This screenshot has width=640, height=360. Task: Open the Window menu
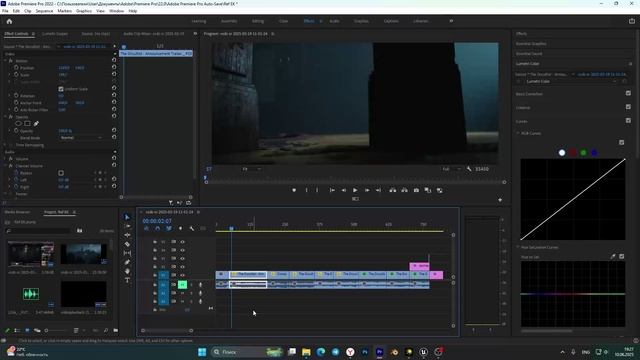tap(116, 11)
